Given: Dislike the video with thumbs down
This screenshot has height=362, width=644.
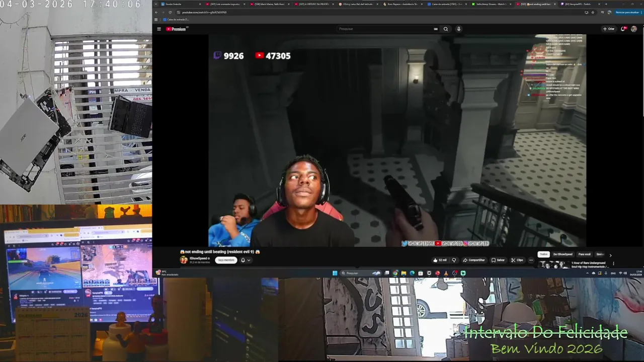Looking at the screenshot, I should 454,260.
